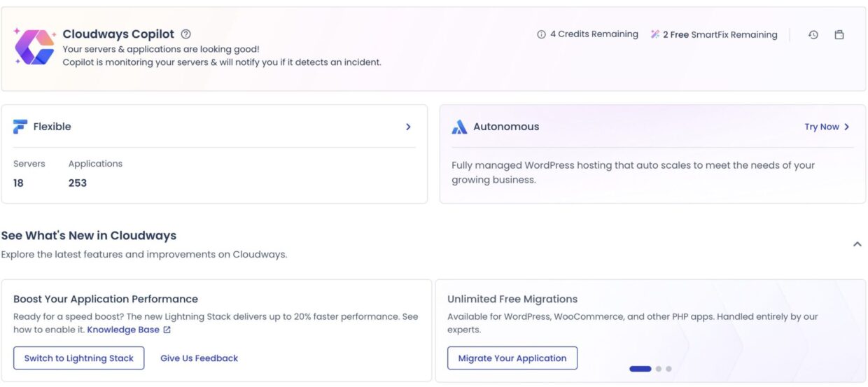Go to the third carousel slide dot
The height and width of the screenshot is (387, 868).
pos(668,369)
